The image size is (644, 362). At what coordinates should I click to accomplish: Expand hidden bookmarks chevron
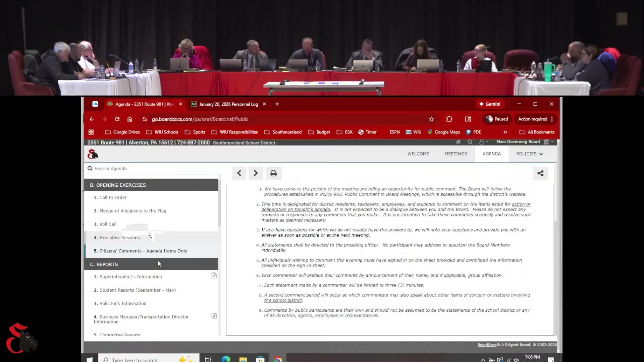click(x=505, y=132)
